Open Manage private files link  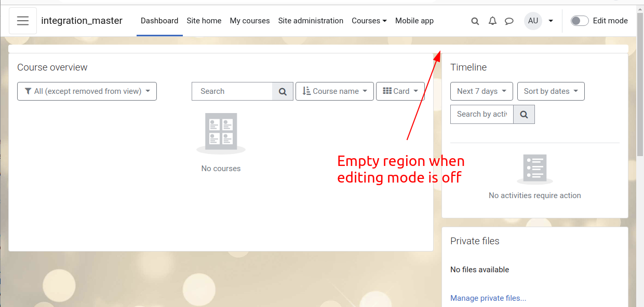488,298
